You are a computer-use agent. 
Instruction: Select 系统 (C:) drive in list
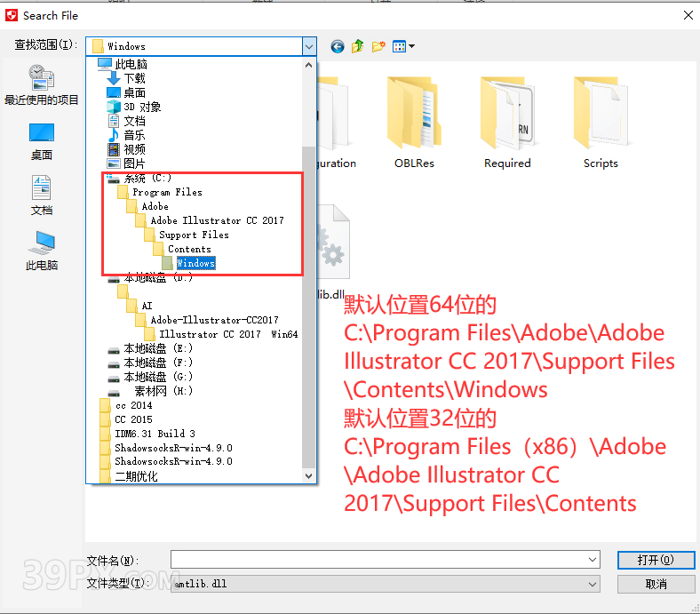[x=139, y=179]
